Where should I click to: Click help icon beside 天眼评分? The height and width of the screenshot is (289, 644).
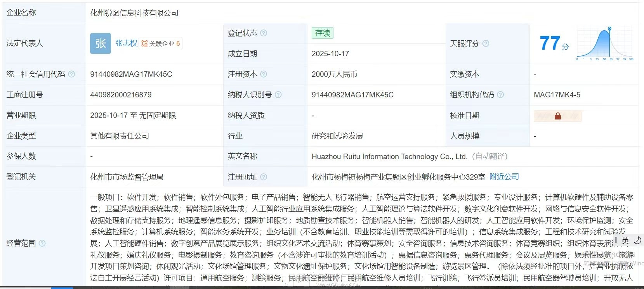coord(486,43)
